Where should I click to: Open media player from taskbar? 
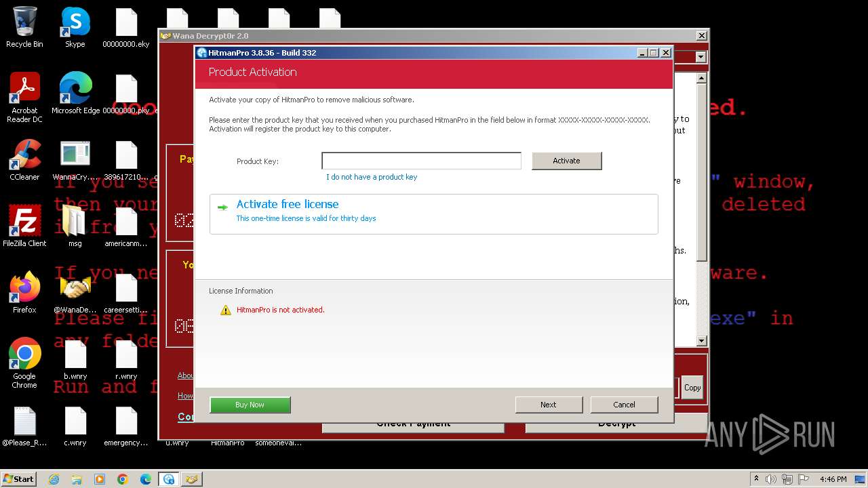[x=100, y=479]
